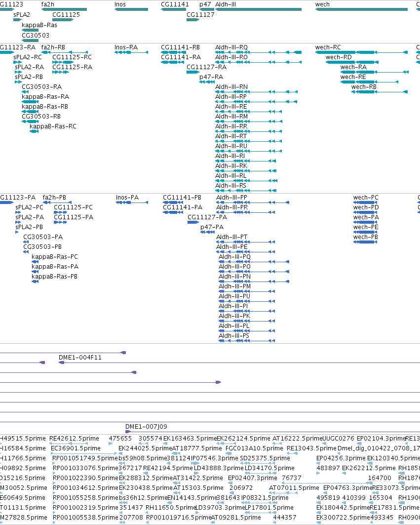Click the p47 gene label
420x525 pixels.
click(205, 4)
